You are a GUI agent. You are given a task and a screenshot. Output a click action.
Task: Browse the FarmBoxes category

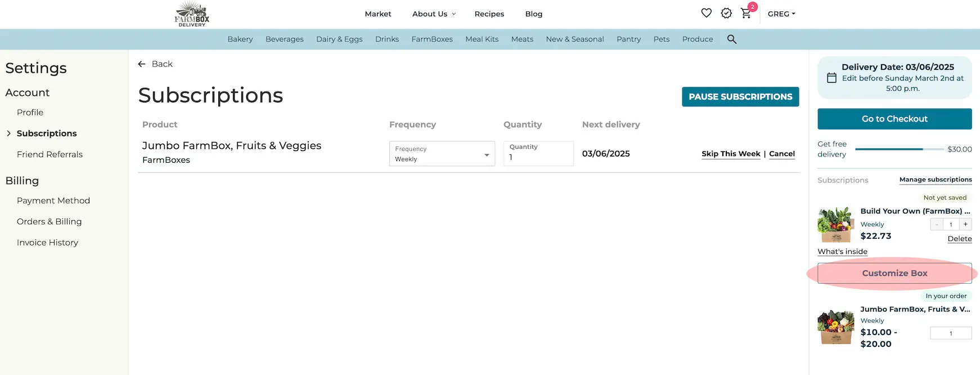point(432,39)
